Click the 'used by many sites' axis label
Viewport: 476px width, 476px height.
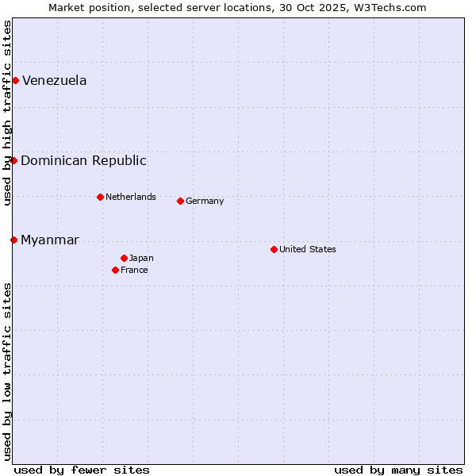[398, 470]
